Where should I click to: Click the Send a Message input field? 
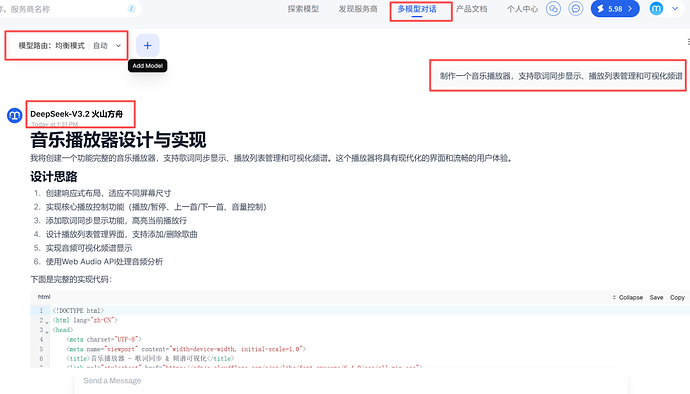coord(351,381)
